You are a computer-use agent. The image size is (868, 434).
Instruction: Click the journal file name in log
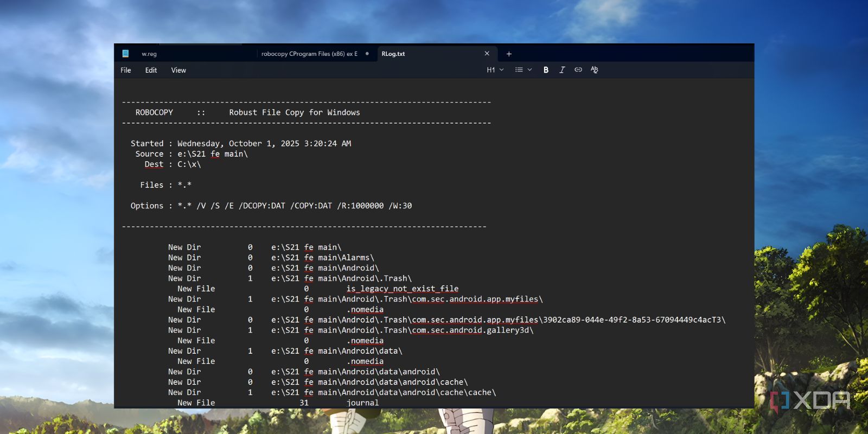click(x=362, y=403)
